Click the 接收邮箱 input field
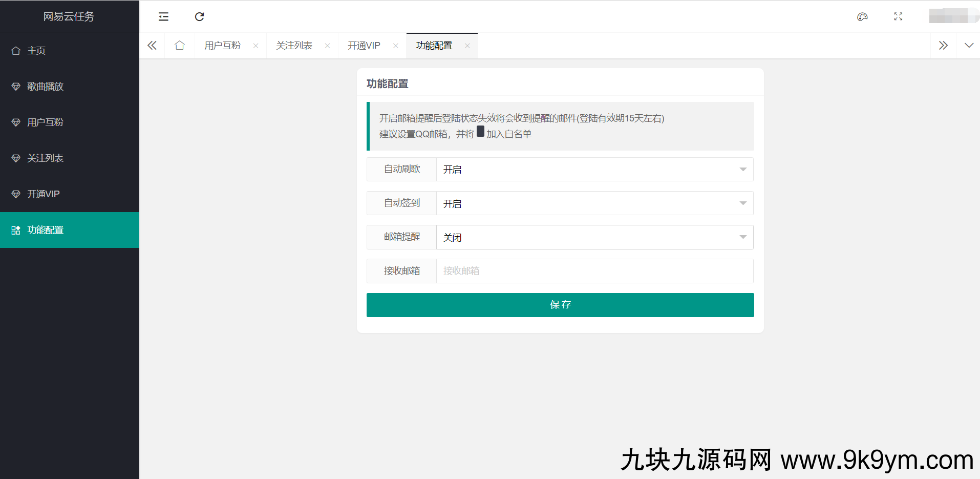This screenshot has width=980, height=479. [594, 271]
